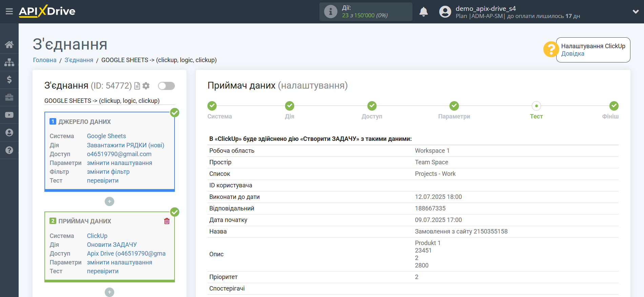
Task: Click the ДЖЕРЕЛО ДАНИХ block header
Action: pyautogui.click(x=84, y=122)
